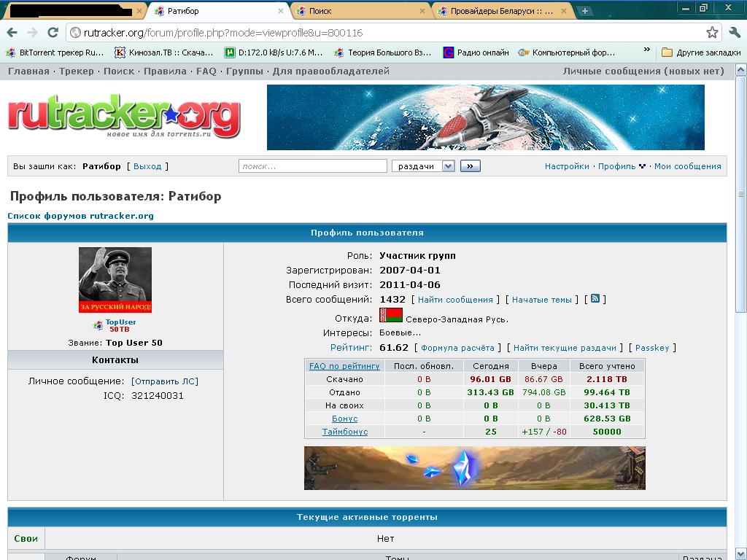
Task: Open the BitTorrent трекер Ru bookmark
Action: click(55, 52)
